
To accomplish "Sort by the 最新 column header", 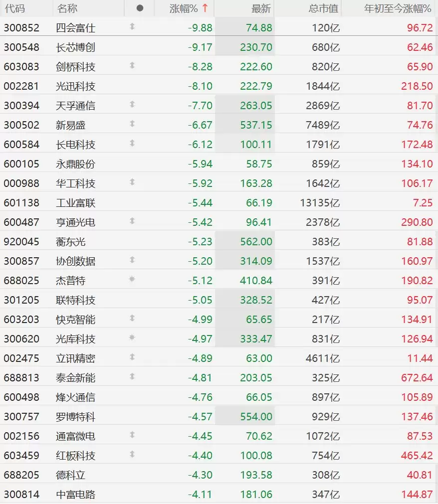I will point(261,8).
